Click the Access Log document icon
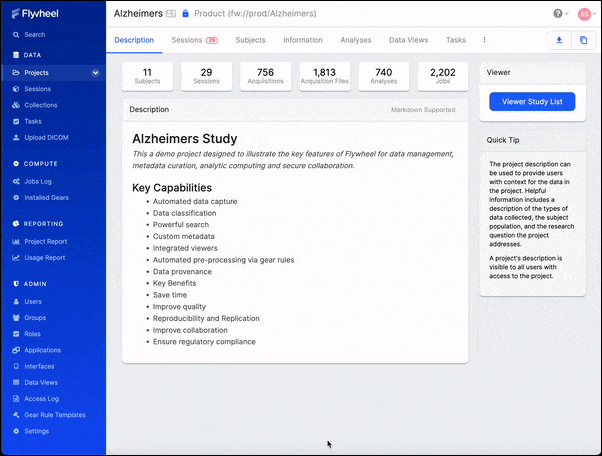 pos(16,399)
